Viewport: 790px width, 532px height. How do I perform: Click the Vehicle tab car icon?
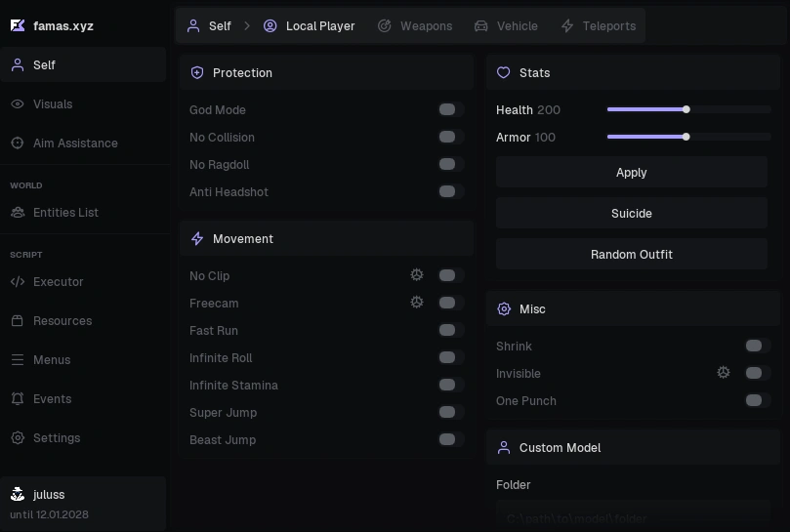point(481,25)
